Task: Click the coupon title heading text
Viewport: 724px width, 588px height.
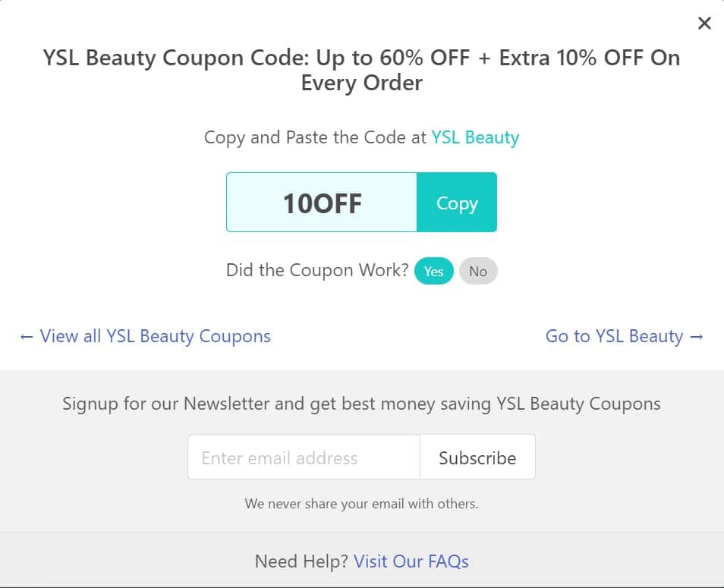Action: (361, 70)
